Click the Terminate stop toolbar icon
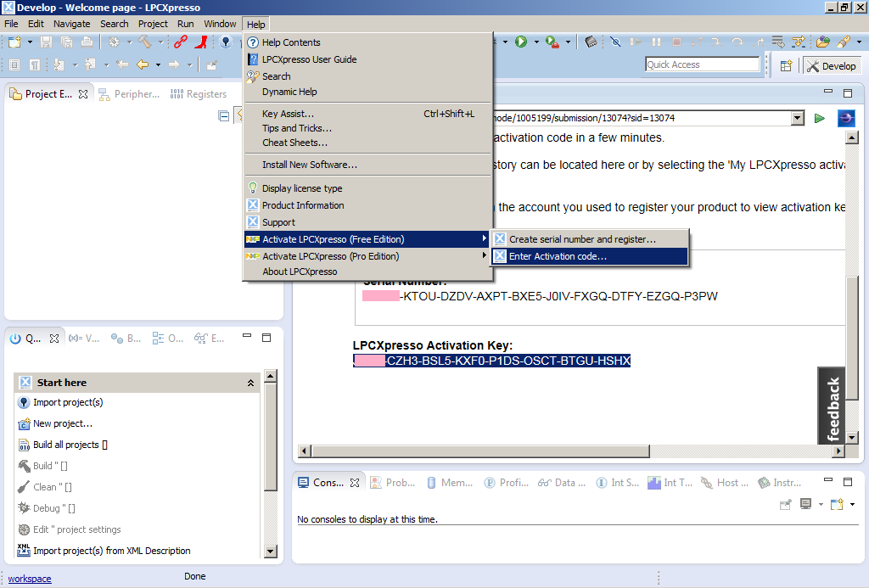Screen dimensions: 869x588 [x=676, y=42]
